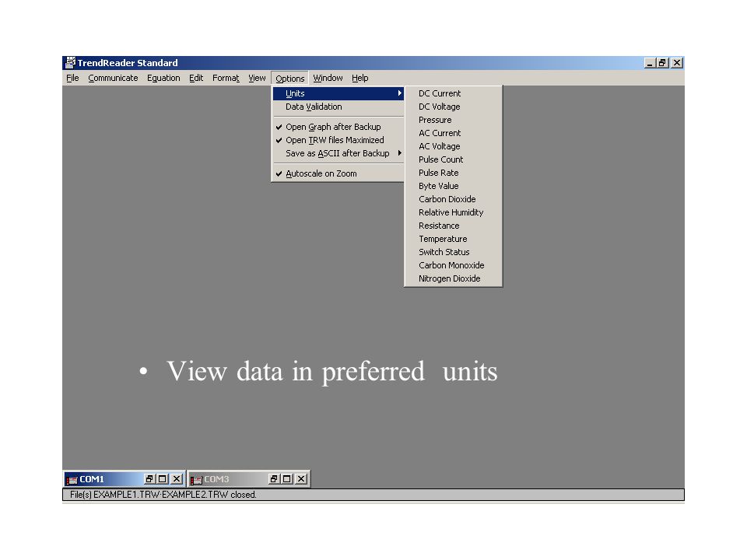Expand the Units submenu entry
Image resolution: width=747 pixels, height=560 pixels.
(338, 93)
